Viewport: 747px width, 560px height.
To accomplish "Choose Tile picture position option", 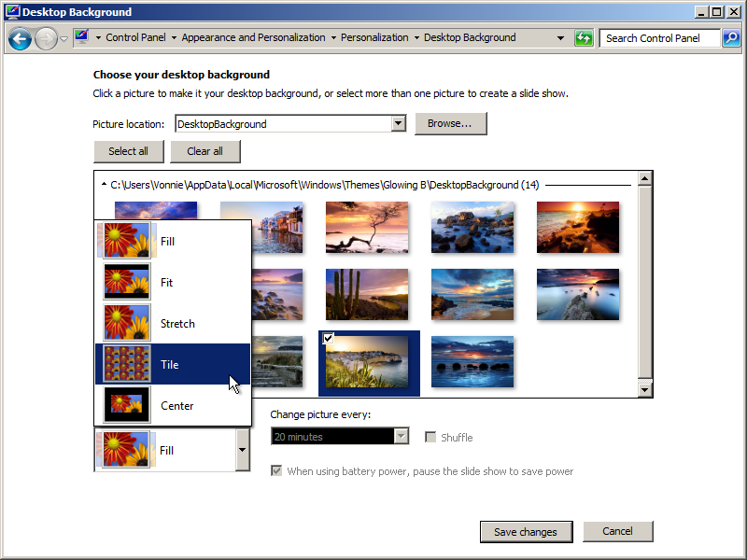I will [x=173, y=364].
